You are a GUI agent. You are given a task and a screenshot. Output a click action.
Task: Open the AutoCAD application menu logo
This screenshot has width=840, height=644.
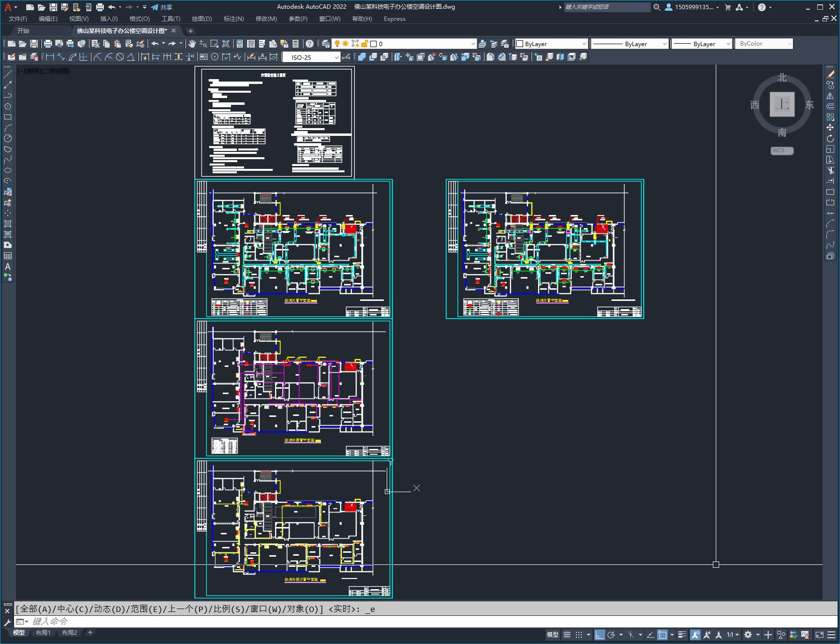point(8,7)
